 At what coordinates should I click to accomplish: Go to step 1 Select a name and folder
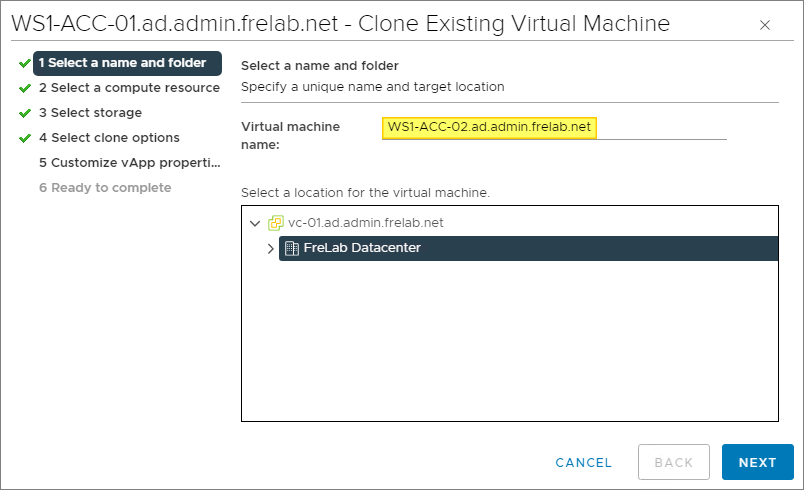click(122, 63)
